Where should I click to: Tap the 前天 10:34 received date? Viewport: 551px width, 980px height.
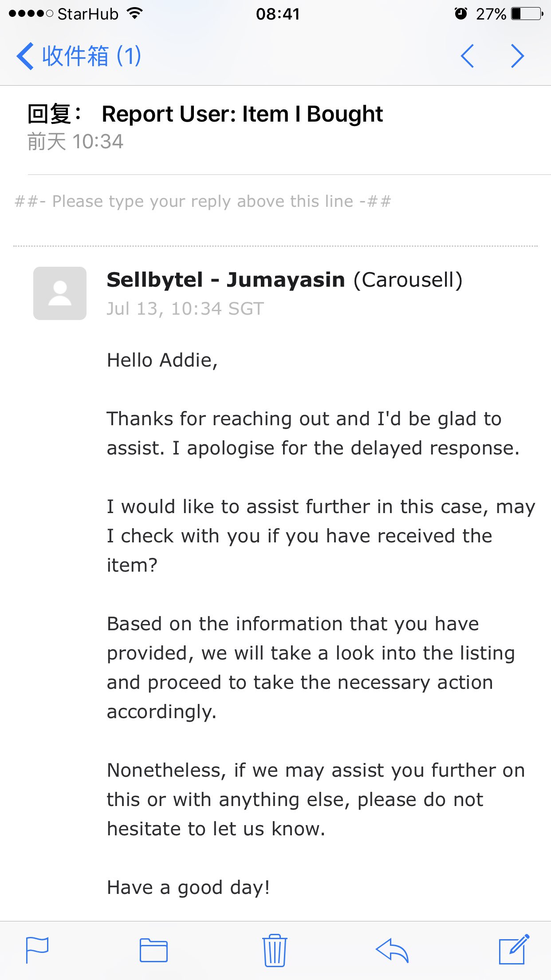coord(75,142)
